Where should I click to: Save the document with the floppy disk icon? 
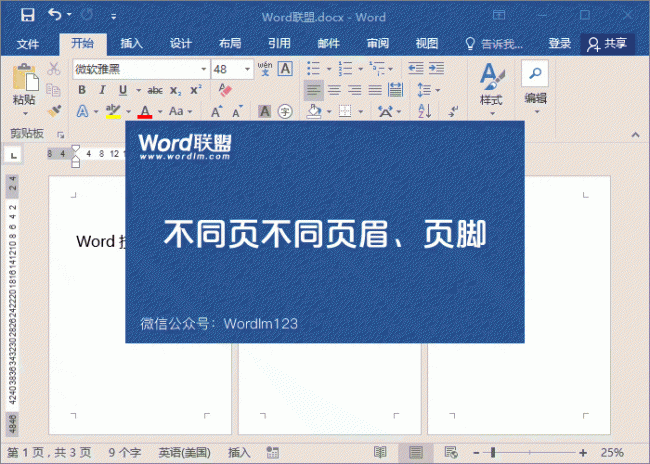(x=28, y=15)
